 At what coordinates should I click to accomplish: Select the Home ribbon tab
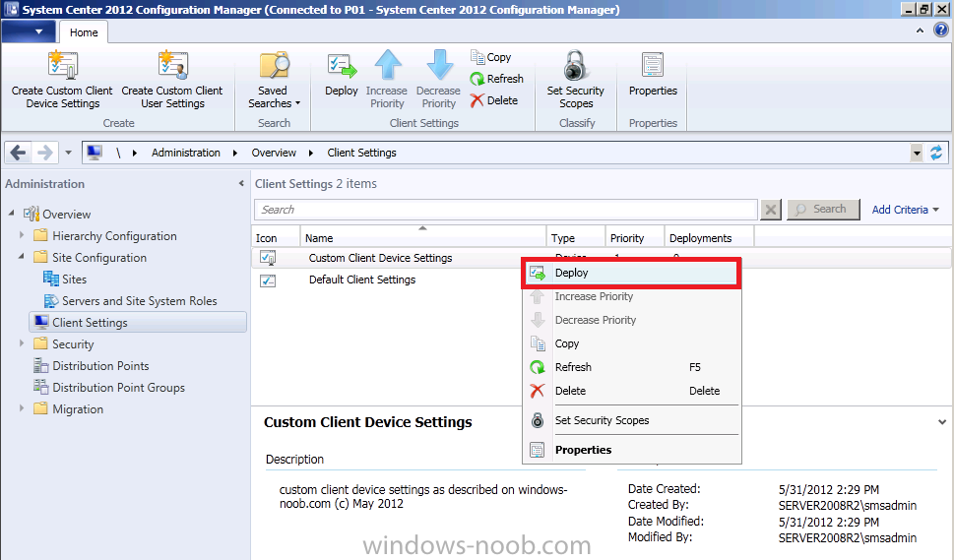click(x=84, y=32)
